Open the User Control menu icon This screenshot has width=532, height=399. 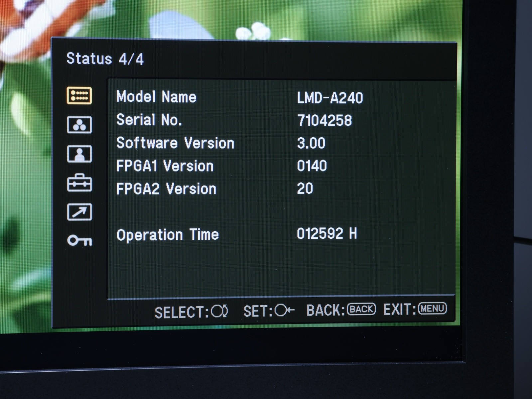pos(79,154)
